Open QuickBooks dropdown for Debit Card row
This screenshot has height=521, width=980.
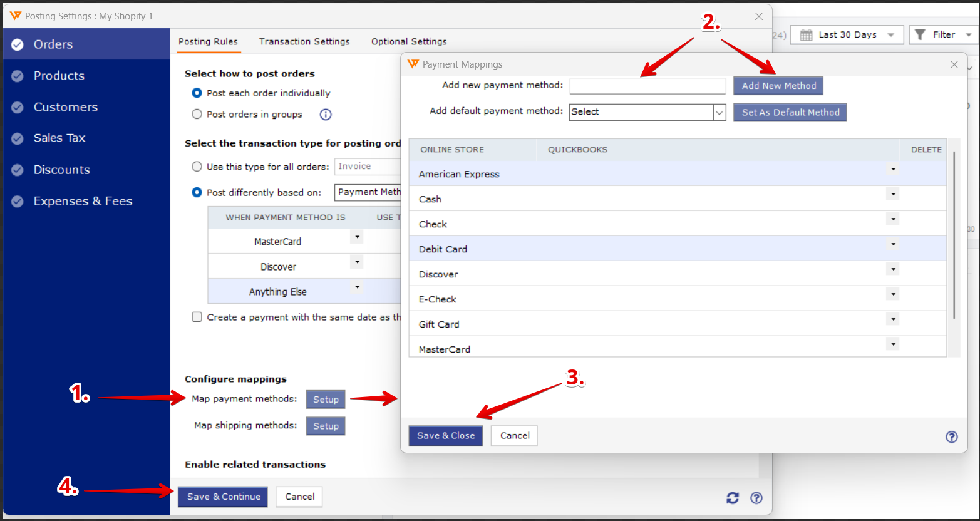point(893,244)
